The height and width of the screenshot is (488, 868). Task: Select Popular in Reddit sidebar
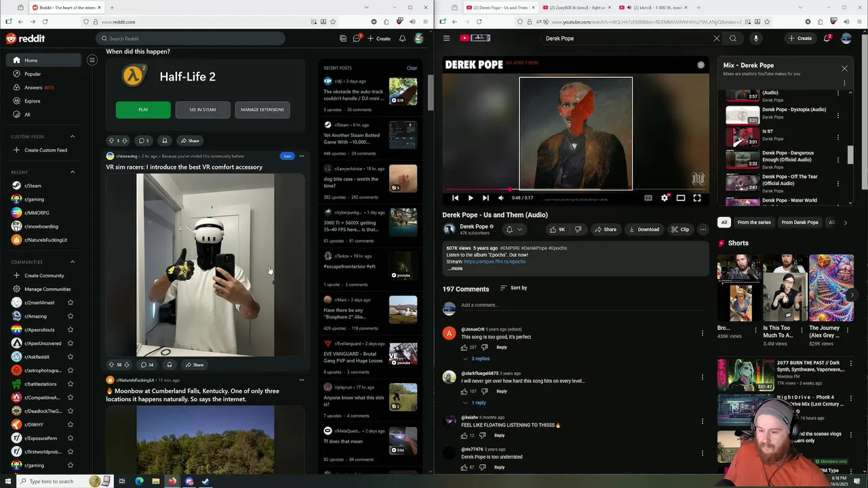[x=45, y=74]
